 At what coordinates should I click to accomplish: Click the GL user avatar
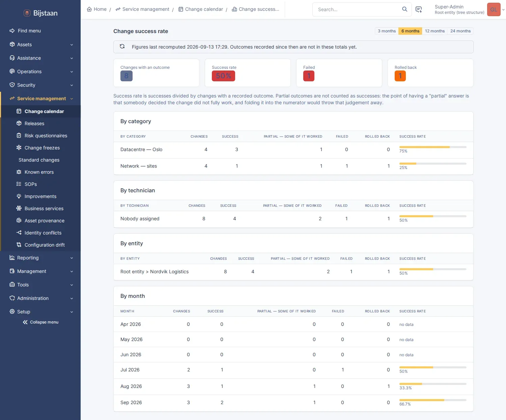pos(494,9)
